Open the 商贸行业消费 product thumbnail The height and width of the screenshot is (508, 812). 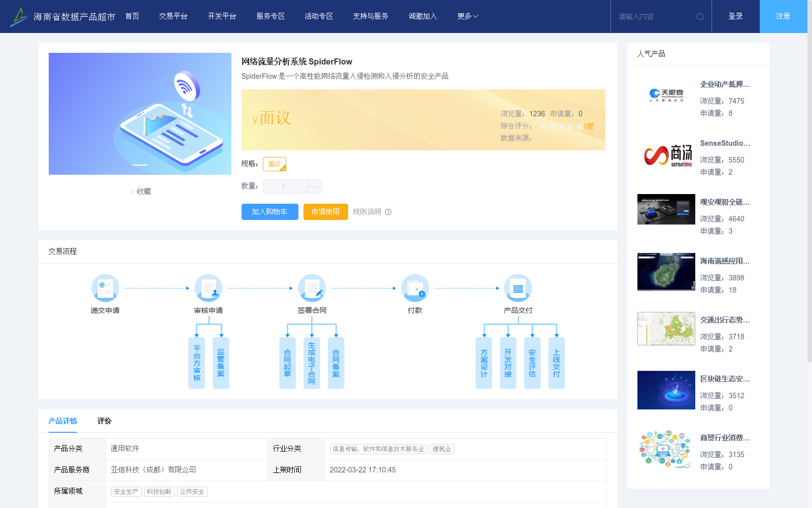[666, 449]
